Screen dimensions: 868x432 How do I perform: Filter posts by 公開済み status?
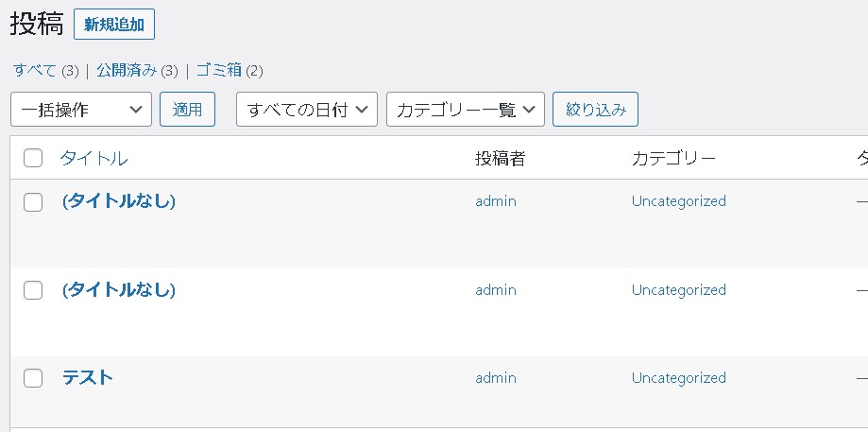pos(128,70)
